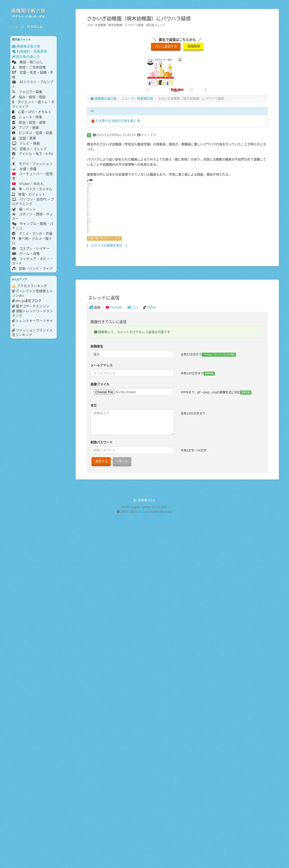Click the home icon in the breadcrumb
The height and width of the screenshot is (868, 289).
(92, 99)
